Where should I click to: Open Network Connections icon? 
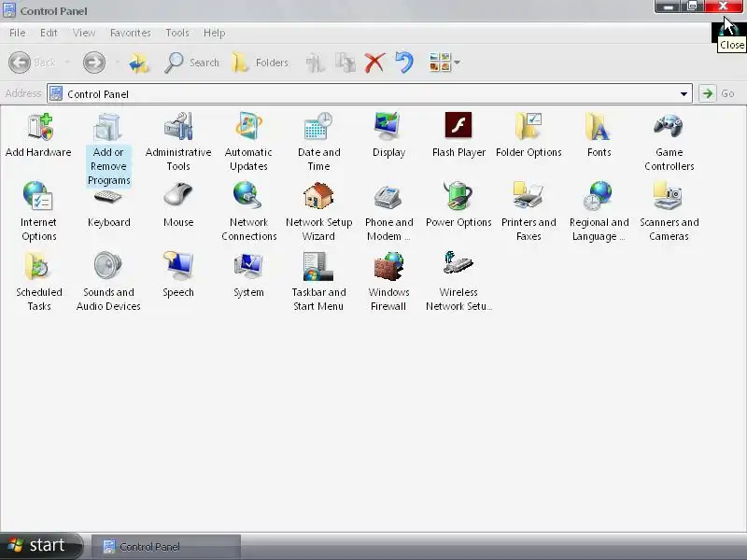point(248,212)
